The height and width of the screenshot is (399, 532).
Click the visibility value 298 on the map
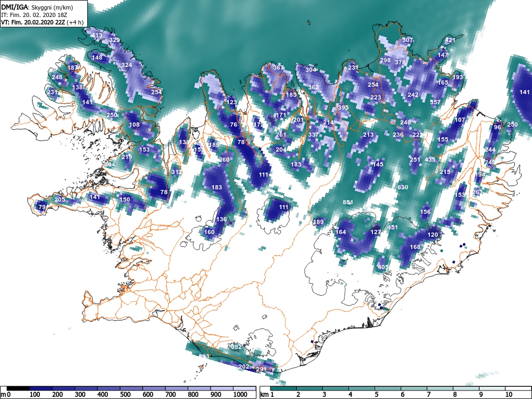[385, 60]
